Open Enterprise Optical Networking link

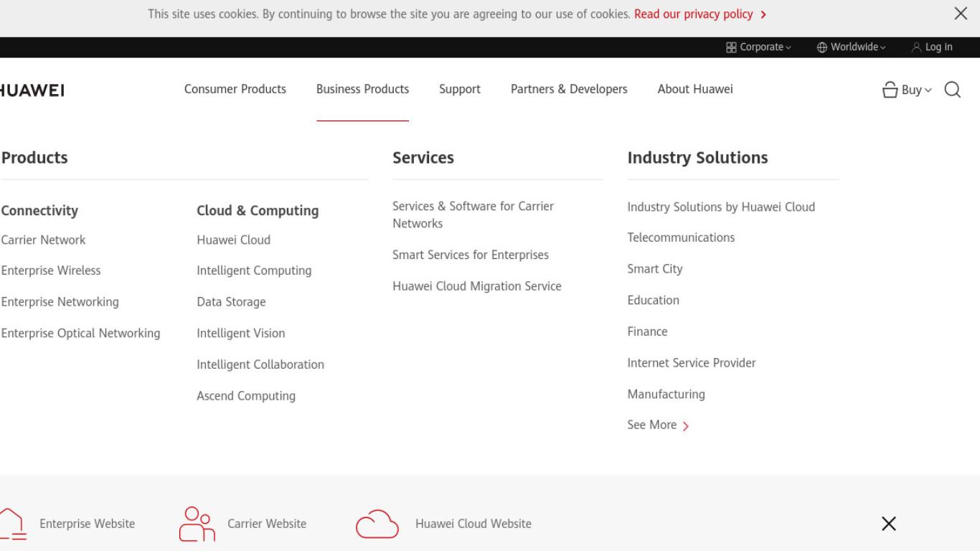click(80, 334)
